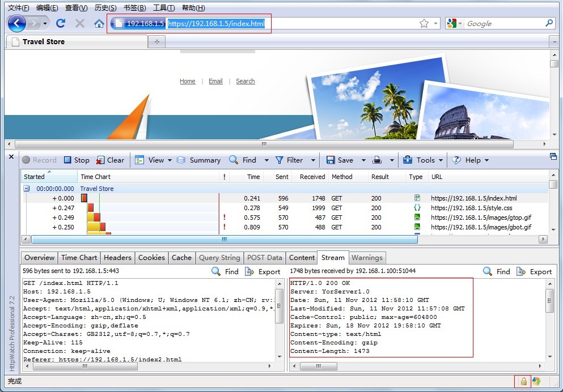Open the View dropdown menu
Image resolution: width=563 pixels, height=392 pixels.
tap(170, 160)
